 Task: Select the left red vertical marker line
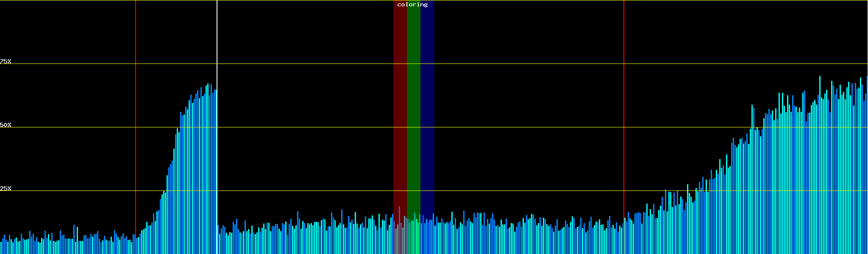click(x=136, y=42)
